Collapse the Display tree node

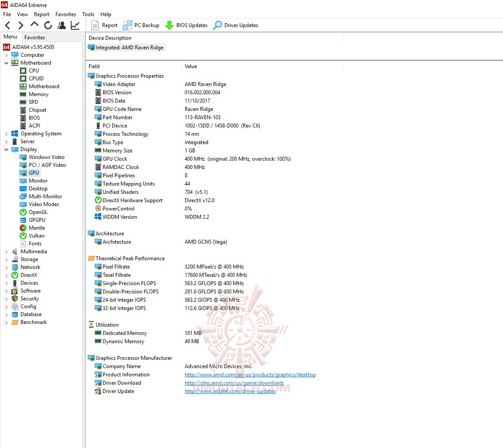(x=6, y=149)
